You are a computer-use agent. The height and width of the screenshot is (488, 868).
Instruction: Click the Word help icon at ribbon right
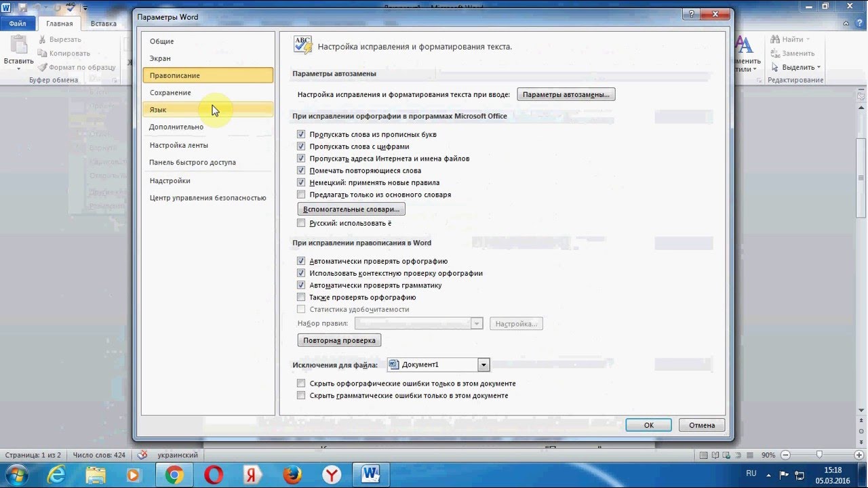pos(861,24)
